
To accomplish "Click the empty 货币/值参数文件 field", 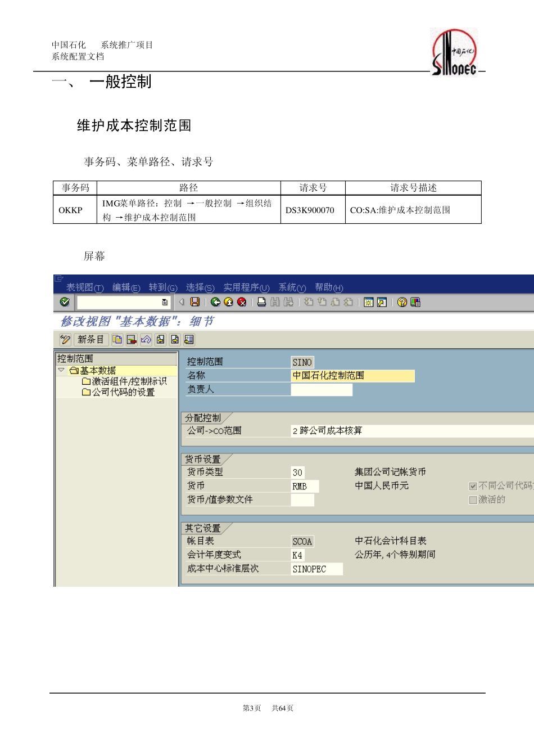I will click(302, 499).
